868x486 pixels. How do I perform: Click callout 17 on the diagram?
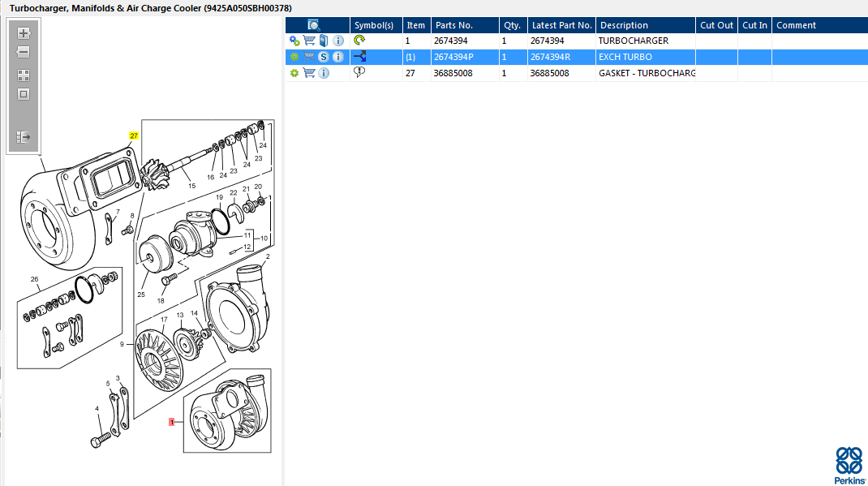tap(164, 320)
